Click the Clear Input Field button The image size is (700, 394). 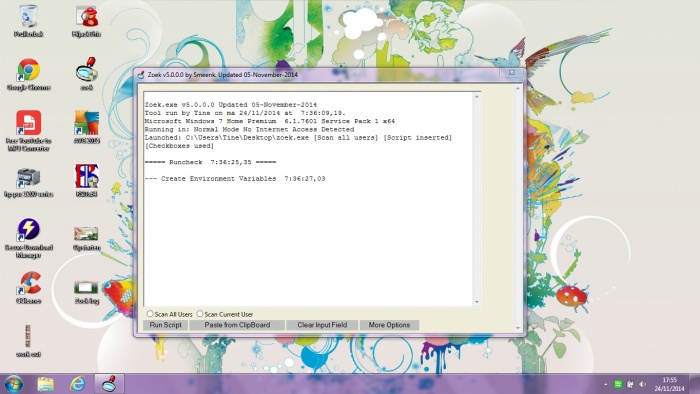pyautogui.click(x=322, y=325)
